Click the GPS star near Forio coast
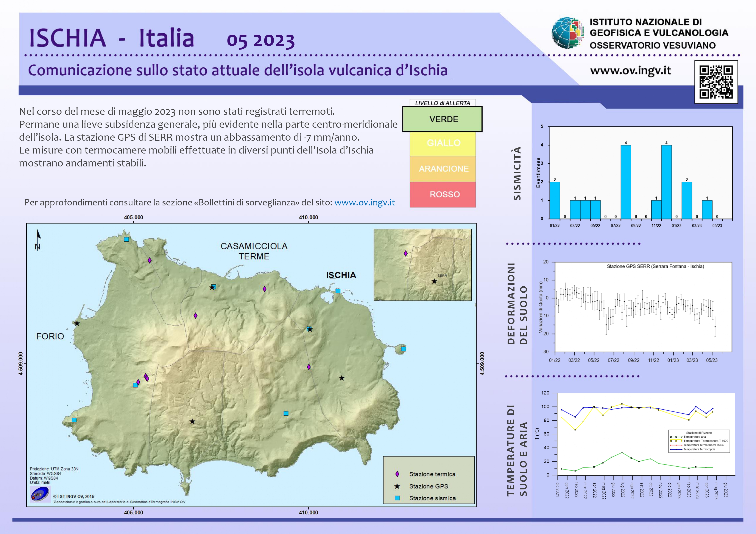Viewport: 756px width, 534px height. point(77,323)
